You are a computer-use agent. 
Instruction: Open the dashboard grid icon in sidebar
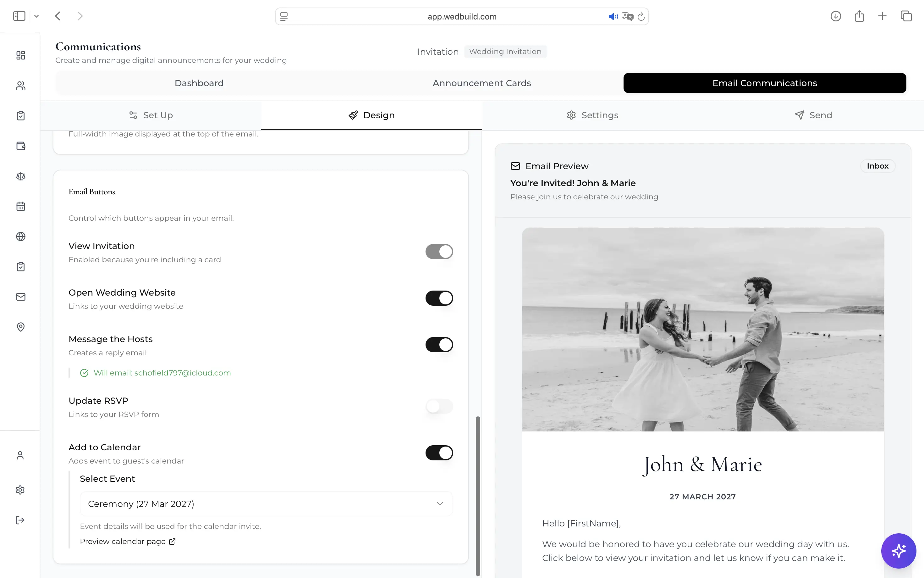click(21, 55)
